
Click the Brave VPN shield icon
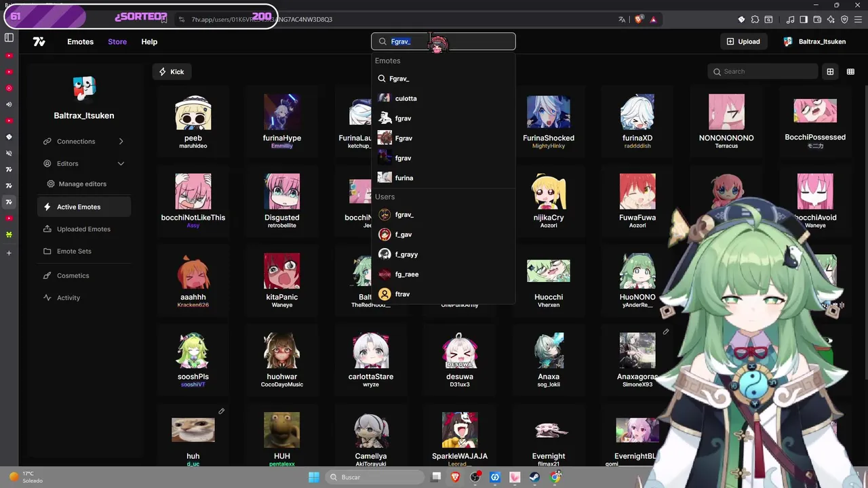pyautogui.click(x=843, y=20)
